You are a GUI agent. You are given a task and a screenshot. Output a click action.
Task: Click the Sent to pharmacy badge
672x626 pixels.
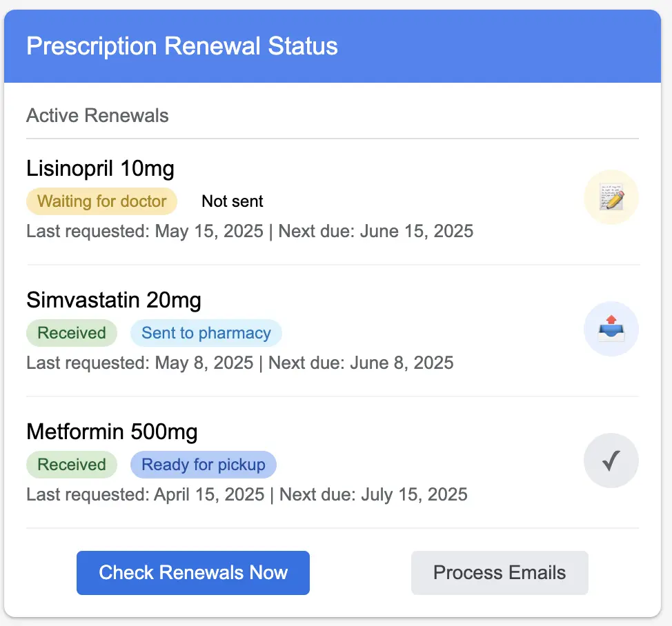point(206,333)
